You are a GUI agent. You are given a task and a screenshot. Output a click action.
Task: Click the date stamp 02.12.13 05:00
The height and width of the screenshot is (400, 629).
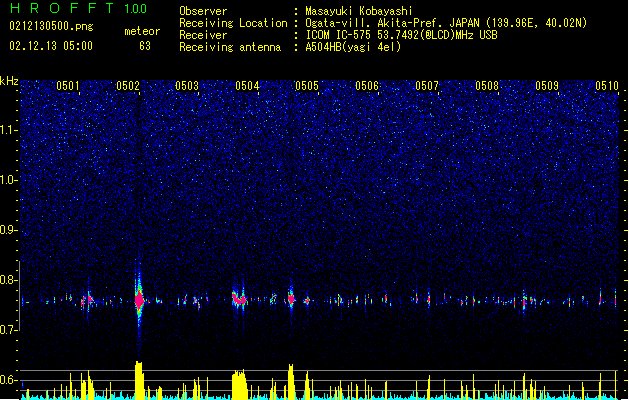[x=51, y=46]
